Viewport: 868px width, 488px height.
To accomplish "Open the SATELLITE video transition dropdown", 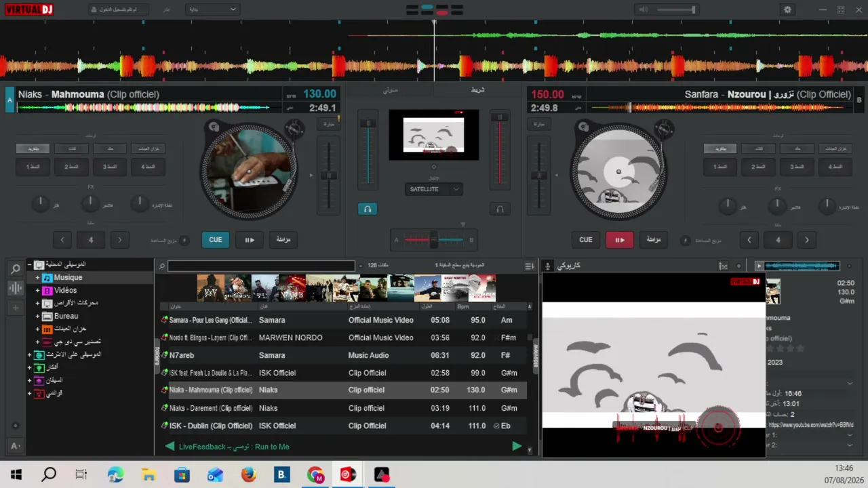I will click(x=434, y=189).
